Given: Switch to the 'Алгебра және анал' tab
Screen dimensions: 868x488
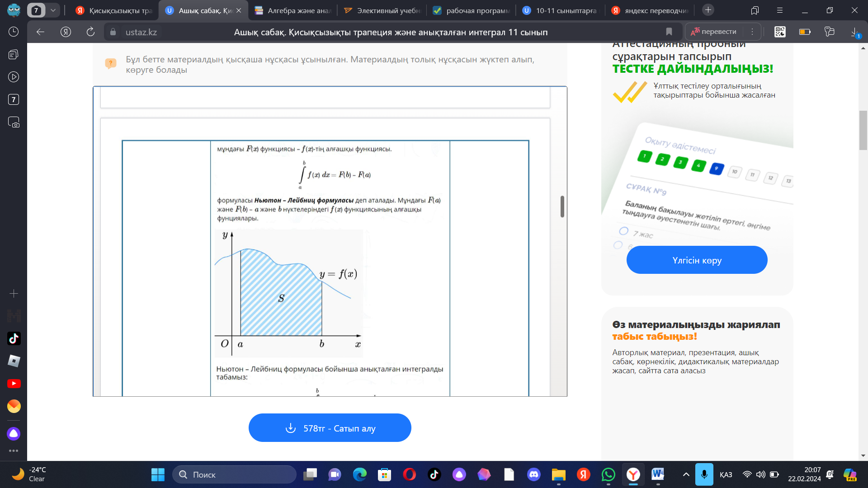Looking at the screenshot, I should (293, 10).
